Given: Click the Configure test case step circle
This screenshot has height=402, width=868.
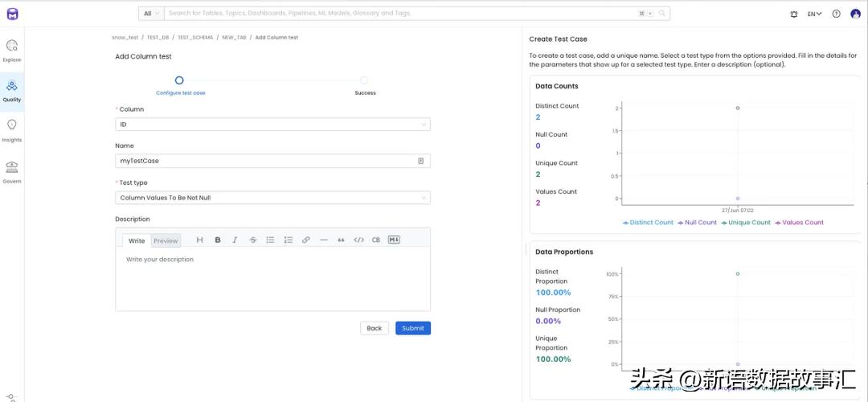Looking at the screenshot, I should tap(178, 80).
